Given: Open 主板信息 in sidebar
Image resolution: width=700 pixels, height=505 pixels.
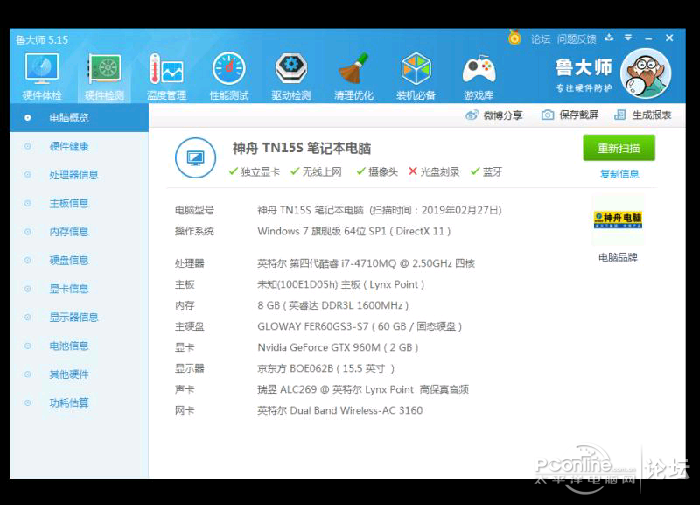Looking at the screenshot, I should pyautogui.click(x=69, y=204).
